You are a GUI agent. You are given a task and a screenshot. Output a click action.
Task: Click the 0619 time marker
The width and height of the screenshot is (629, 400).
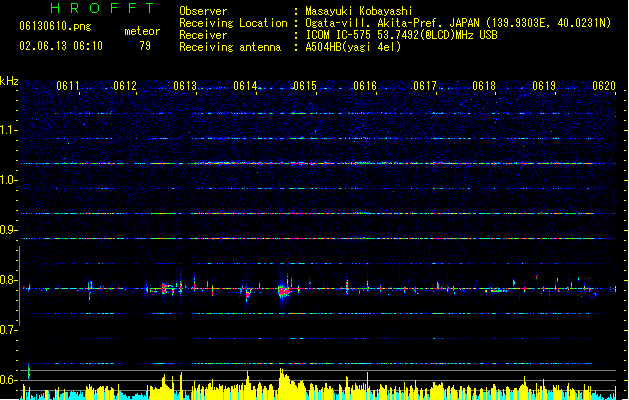tap(544, 86)
